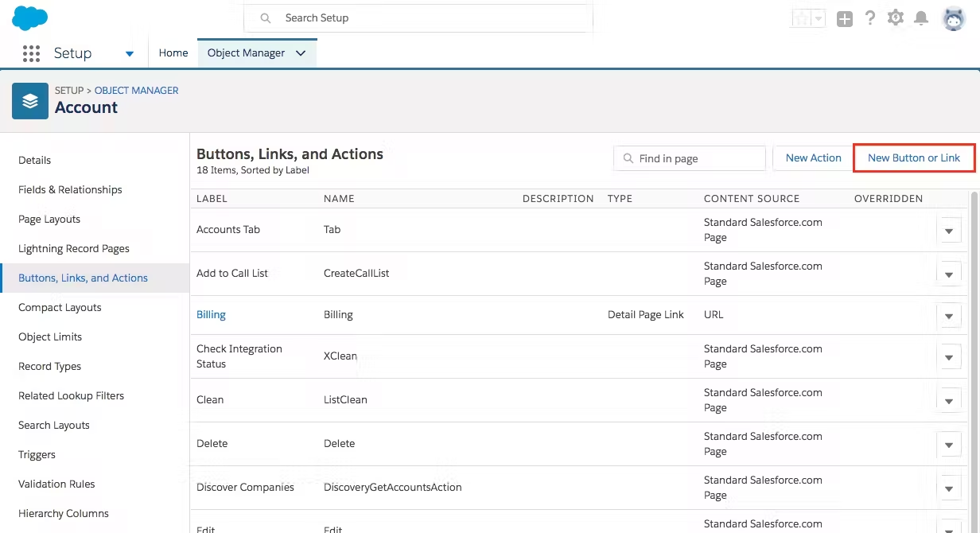980x533 pixels.
Task: Click the New Button or Link button
Action: pos(913,158)
